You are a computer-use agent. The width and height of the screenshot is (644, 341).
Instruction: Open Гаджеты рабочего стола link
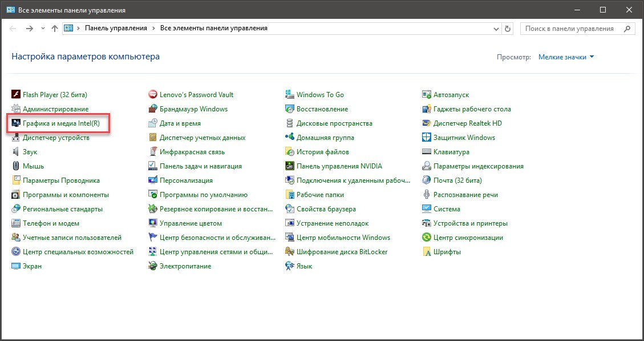[x=472, y=109]
